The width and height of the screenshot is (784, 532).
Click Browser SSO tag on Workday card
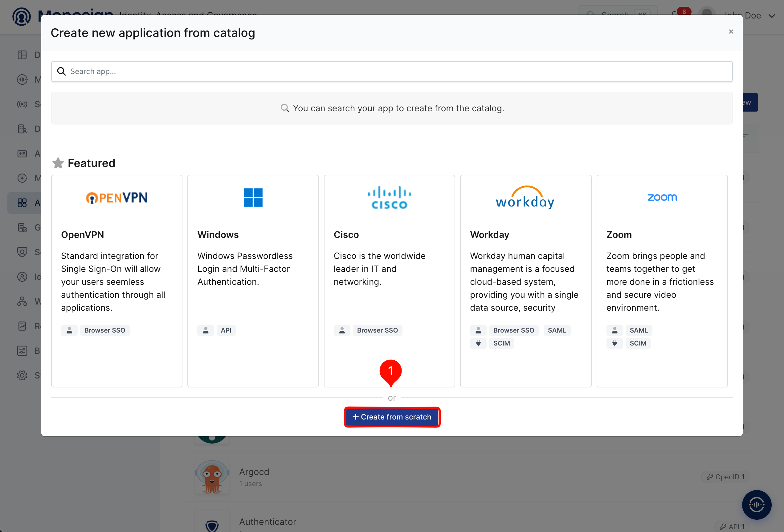pyautogui.click(x=513, y=330)
